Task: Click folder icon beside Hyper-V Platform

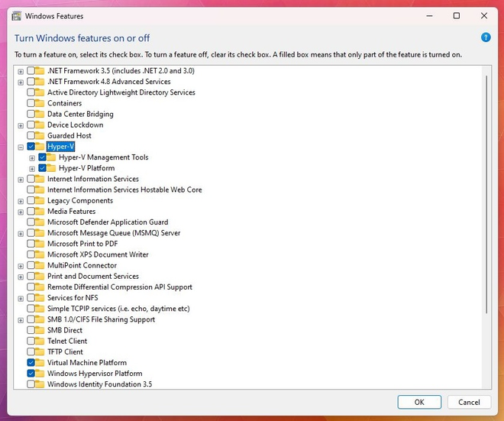Action: click(x=51, y=168)
